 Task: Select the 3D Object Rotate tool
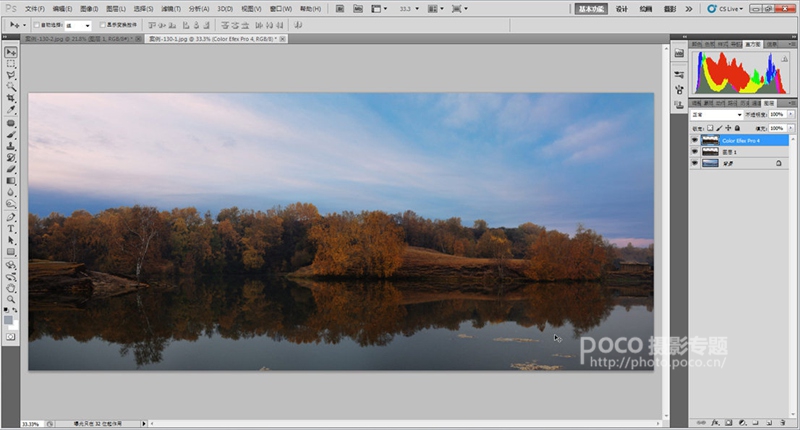pos(11,265)
